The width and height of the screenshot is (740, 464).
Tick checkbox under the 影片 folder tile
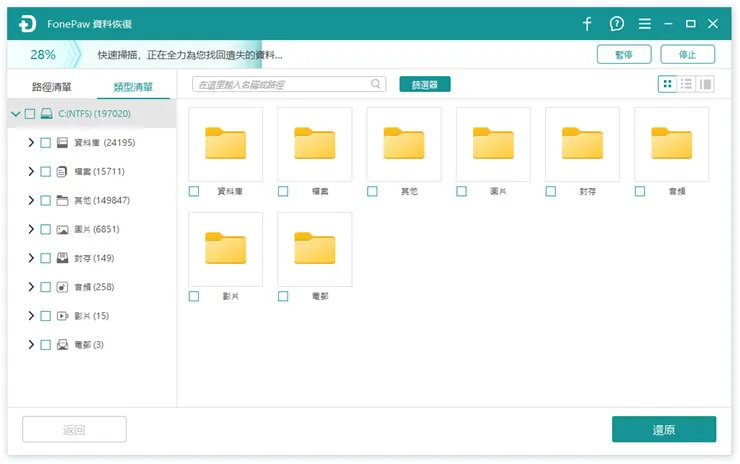click(x=193, y=296)
